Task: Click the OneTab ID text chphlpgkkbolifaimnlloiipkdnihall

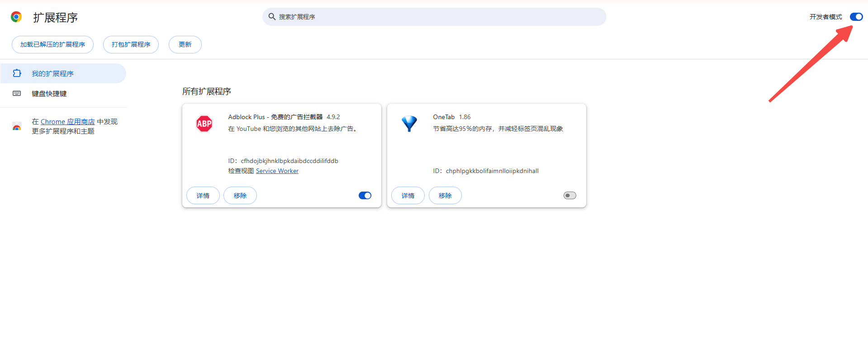Action: 492,171
